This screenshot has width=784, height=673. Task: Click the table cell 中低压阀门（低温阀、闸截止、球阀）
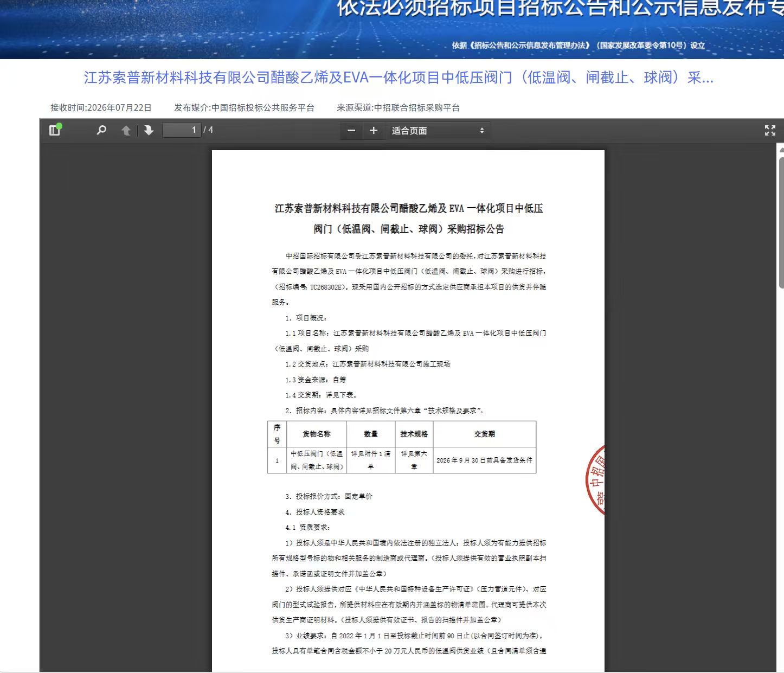click(317, 460)
